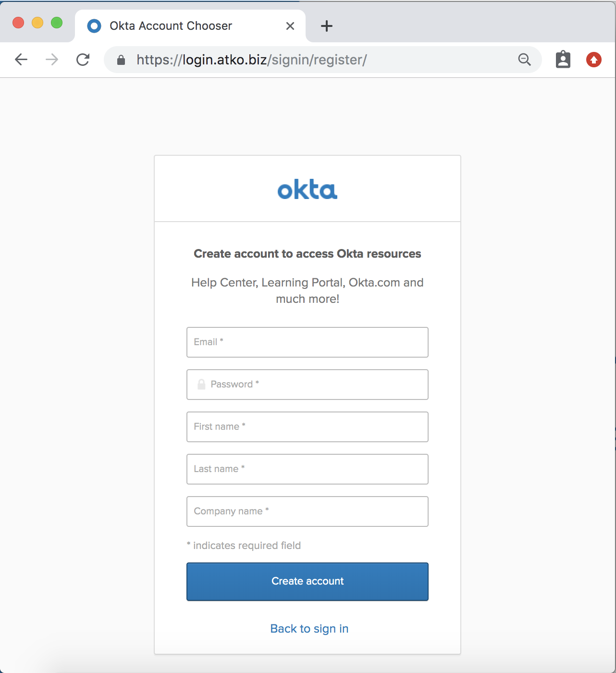Viewport: 616px width, 673px height.
Task: Click inside the Password field
Action: [308, 385]
